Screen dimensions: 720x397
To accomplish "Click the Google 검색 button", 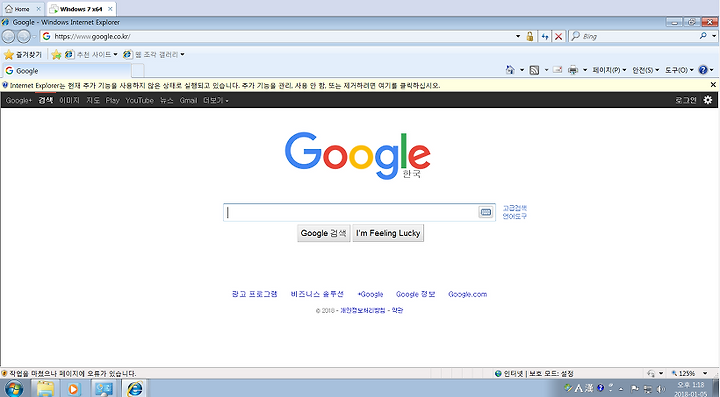I will click(324, 233).
